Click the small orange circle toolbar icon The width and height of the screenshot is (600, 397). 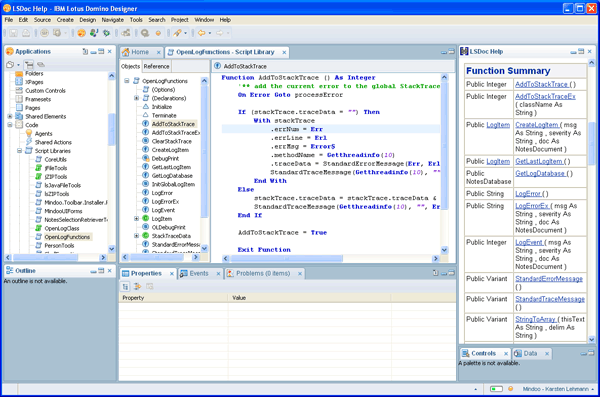(158, 33)
